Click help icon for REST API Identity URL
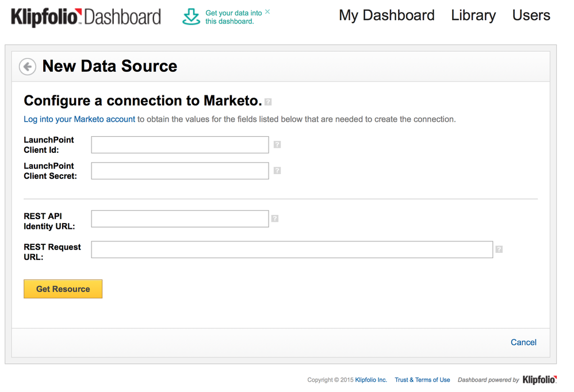This screenshot has width=574, height=392. 275,218
